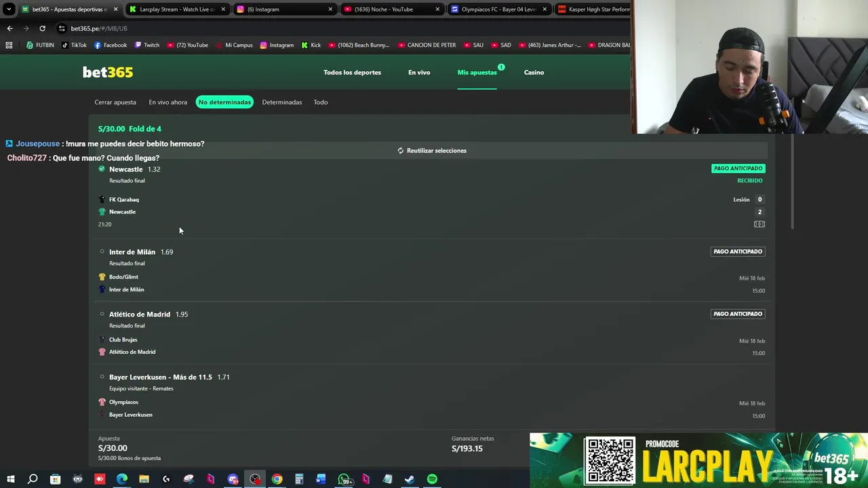Viewport: 868px width, 488px height.
Task: Click the bet365 logo
Action: tap(108, 73)
